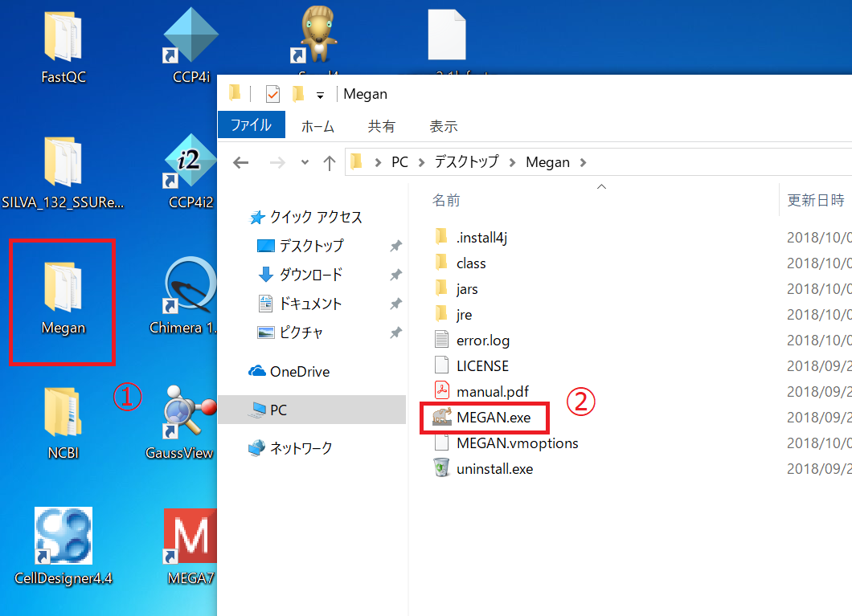Click New Folder icon in quick access toolbar
Viewport: 852px width, 616px height.
(x=297, y=94)
